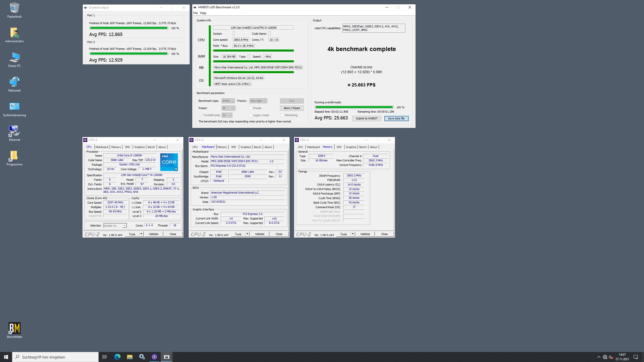The height and width of the screenshot is (362, 644).
Task: Click the BIOS Date 10/14/2021 field
Action: pyautogui.click(x=247, y=202)
